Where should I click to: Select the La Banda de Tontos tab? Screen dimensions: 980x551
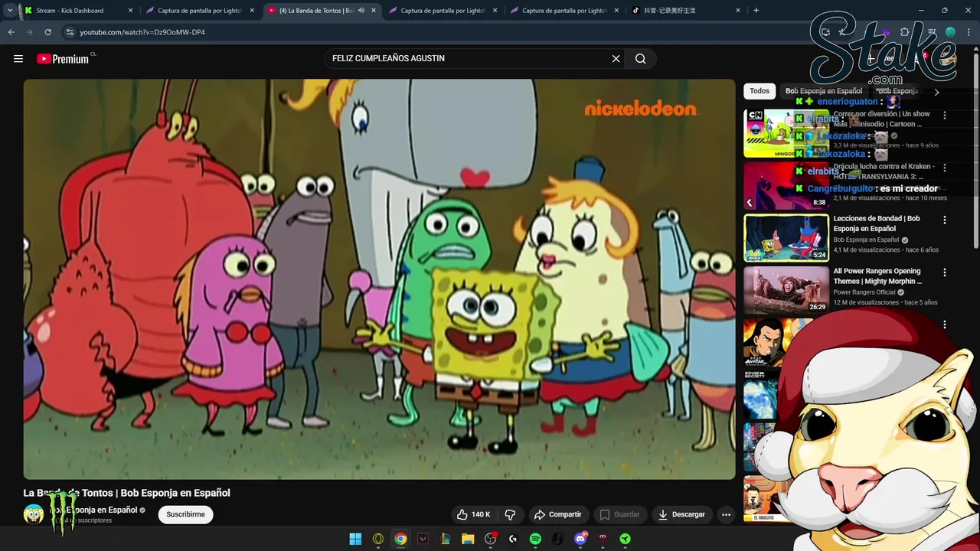[x=322, y=11]
